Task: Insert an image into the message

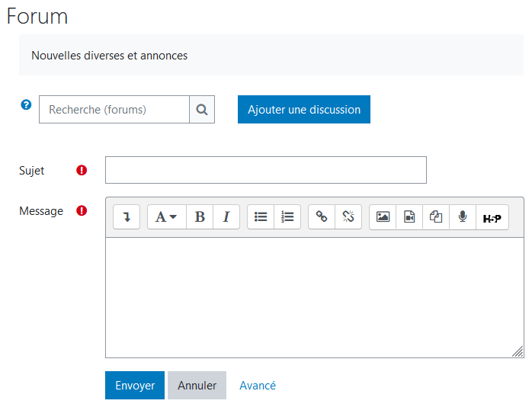Action: coord(383,217)
